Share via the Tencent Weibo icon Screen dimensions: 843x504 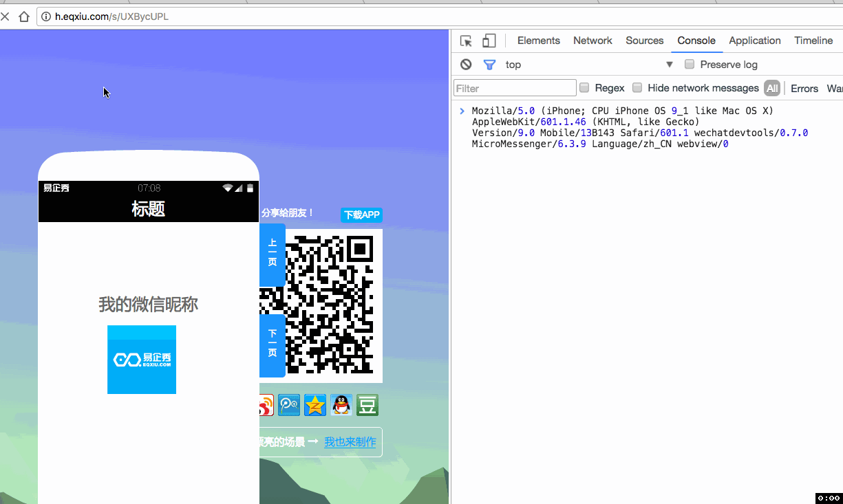click(x=289, y=406)
